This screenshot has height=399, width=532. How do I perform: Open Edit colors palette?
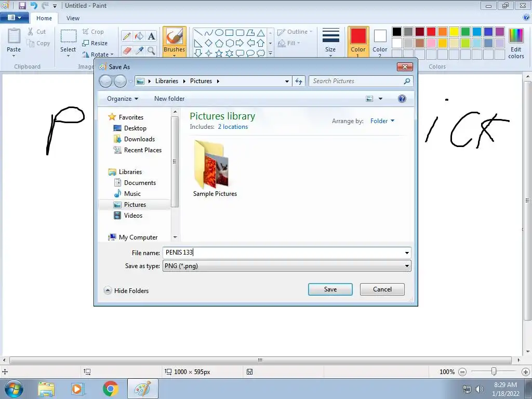(516, 44)
